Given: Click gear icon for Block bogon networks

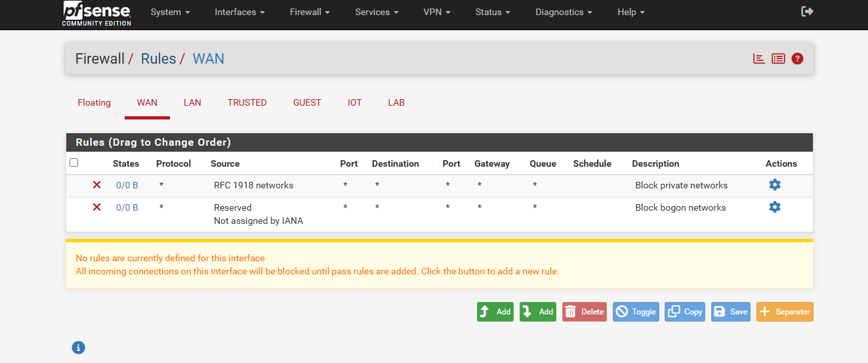Looking at the screenshot, I should (775, 207).
